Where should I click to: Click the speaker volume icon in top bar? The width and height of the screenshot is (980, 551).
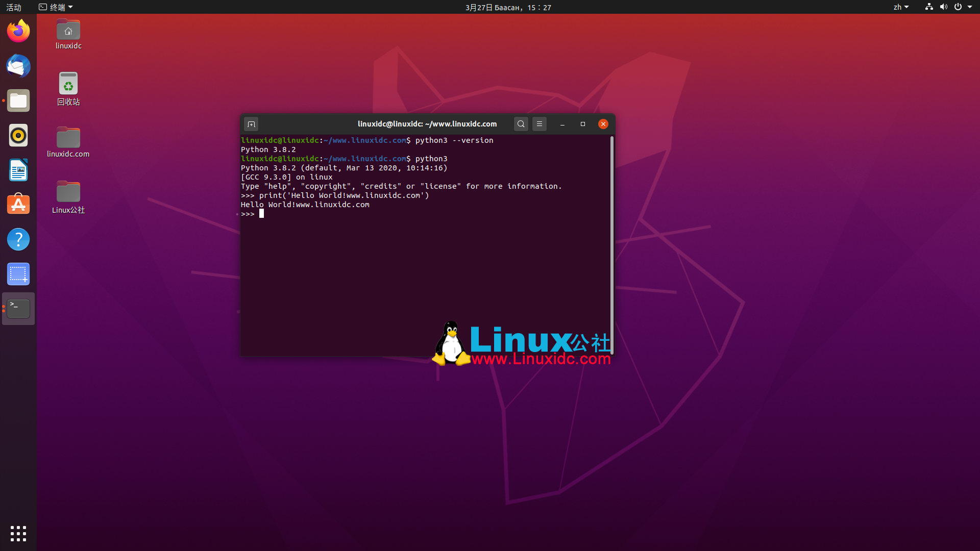coord(943,7)
